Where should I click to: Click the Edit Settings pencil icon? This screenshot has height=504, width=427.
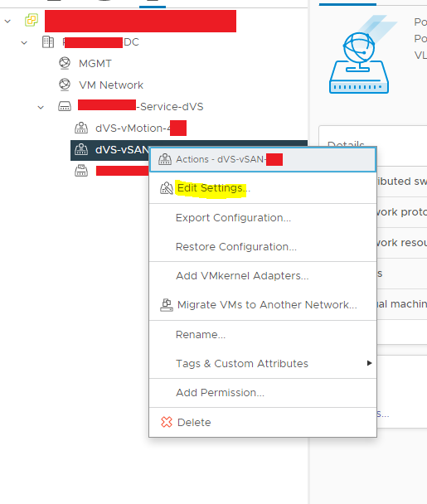click(167, 188)
